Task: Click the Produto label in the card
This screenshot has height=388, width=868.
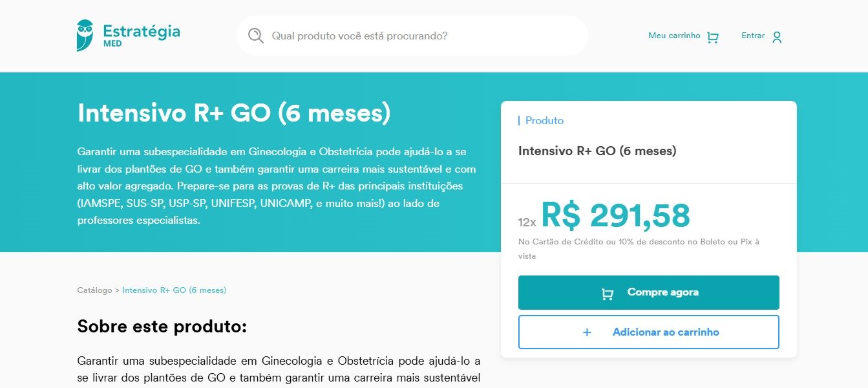Action: 544,121
